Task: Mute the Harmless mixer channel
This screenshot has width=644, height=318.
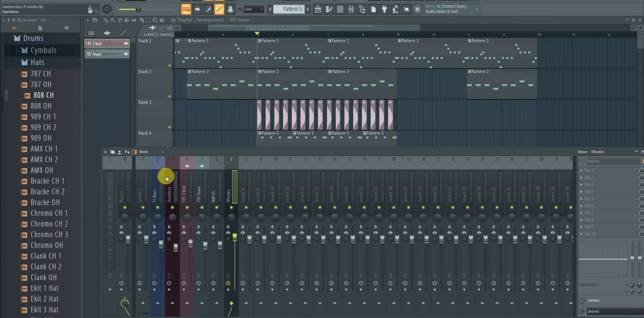Action: [x=172, y=208]
